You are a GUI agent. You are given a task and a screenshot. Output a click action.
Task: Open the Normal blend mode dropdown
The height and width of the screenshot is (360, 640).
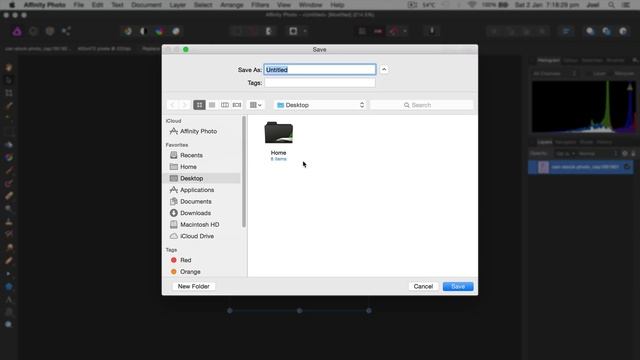click(598, 154)
